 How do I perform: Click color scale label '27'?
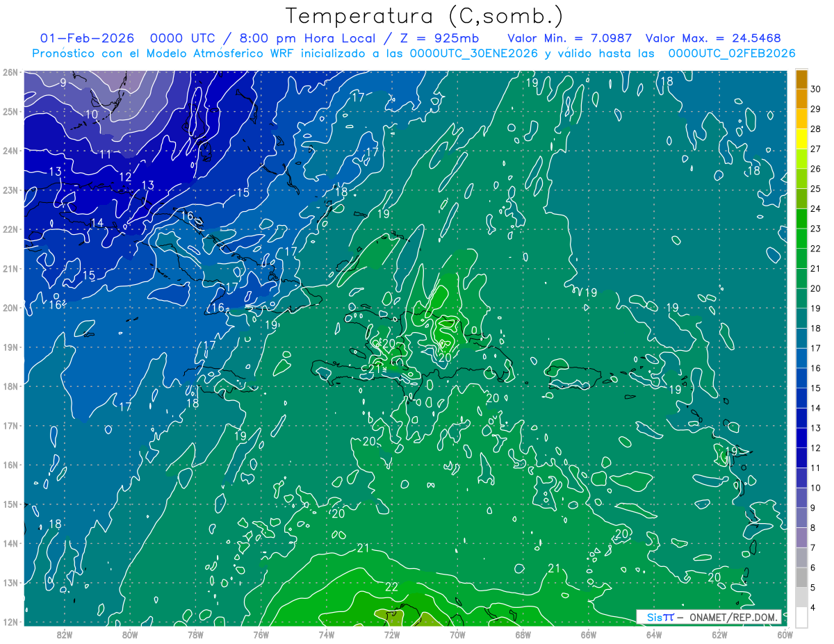[816, 149]
